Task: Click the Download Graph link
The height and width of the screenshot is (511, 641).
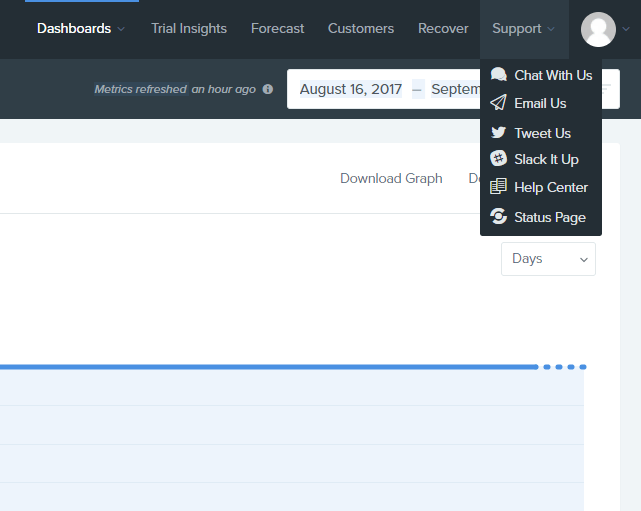Action: (x=391, y=178)
